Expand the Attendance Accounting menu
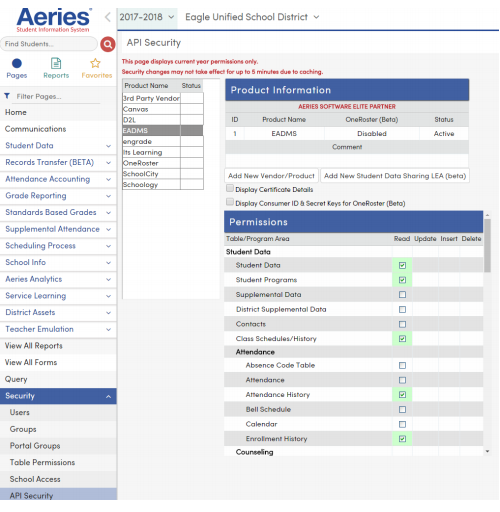Screen dimensions: 500x512 click(x=58, y=179)
